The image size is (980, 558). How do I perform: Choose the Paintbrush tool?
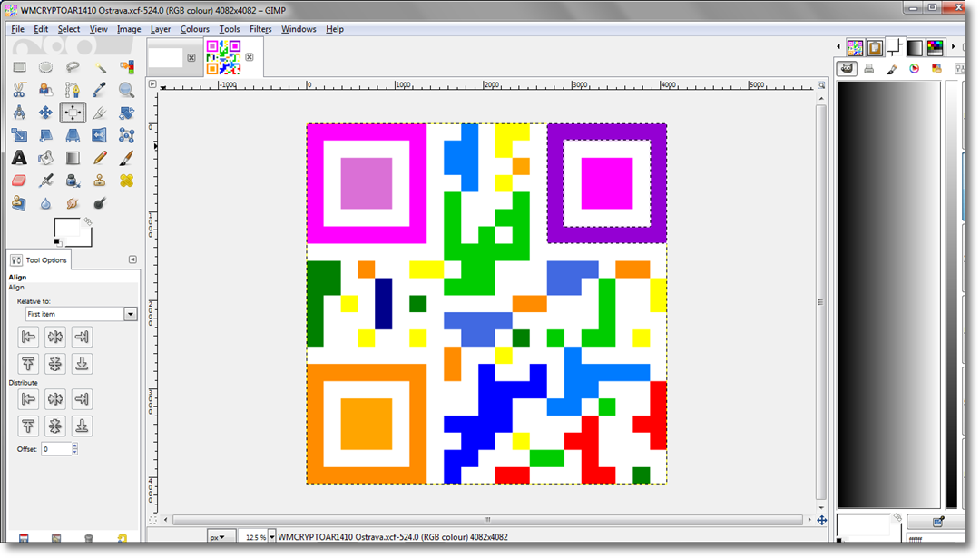coord(126,158)
